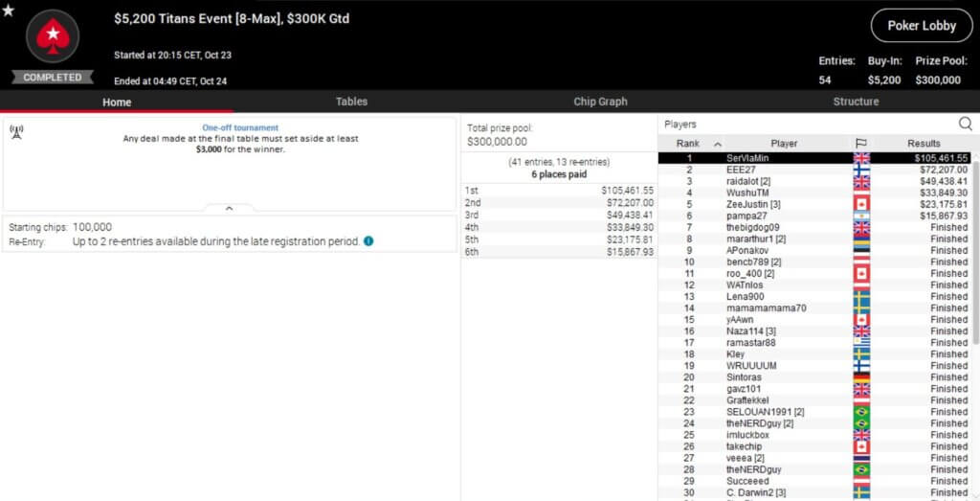Click bencb789's Austria flag
This screenshot has height=501, width=980.
point(861,262)
